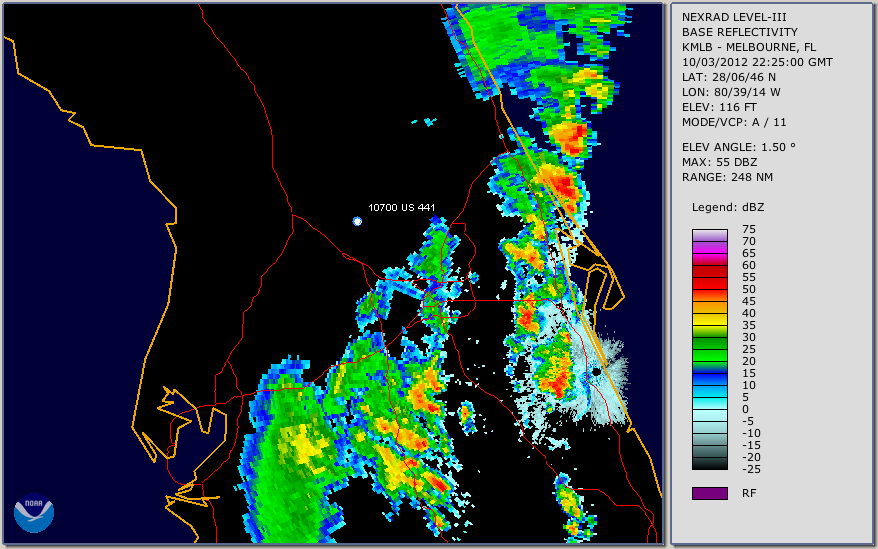The width and height of the screenshot is (878, 549).
Task: Click the "LAT: 28/06/46 N" text
Action: (x=728, y=77)
